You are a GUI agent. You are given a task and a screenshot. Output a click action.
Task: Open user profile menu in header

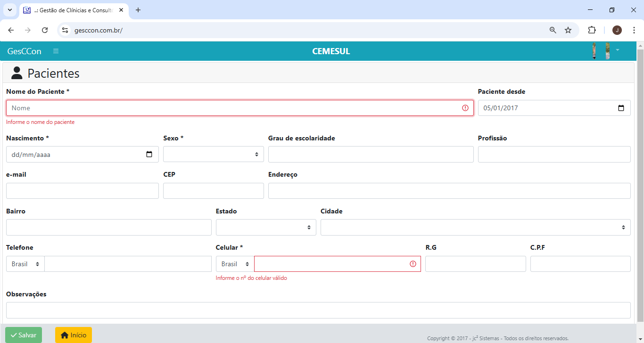pyautogui.click(x=617, y=50)
